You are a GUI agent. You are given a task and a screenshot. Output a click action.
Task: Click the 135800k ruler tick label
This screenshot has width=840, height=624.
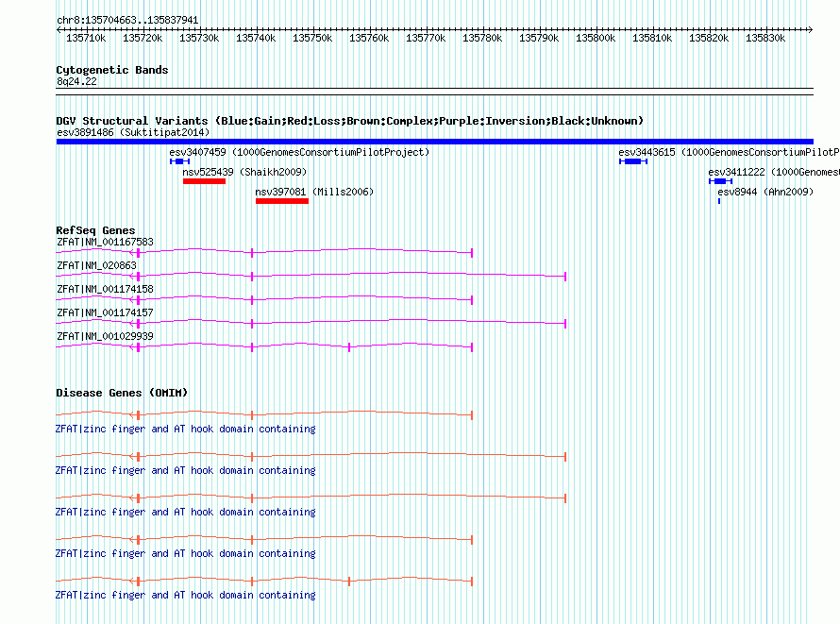click(x=596, y=38)
